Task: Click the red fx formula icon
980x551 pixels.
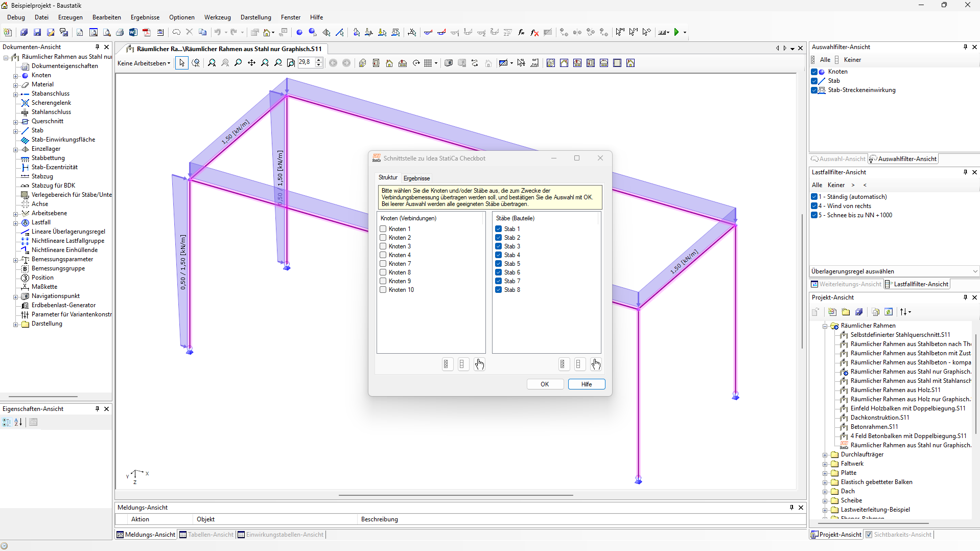Action: pyautogui.click(x=534, y=32)
